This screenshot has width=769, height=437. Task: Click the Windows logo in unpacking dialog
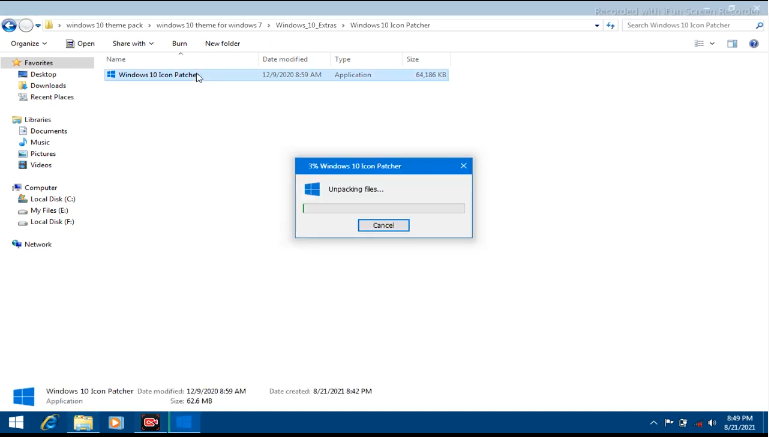tap(312, 189)
